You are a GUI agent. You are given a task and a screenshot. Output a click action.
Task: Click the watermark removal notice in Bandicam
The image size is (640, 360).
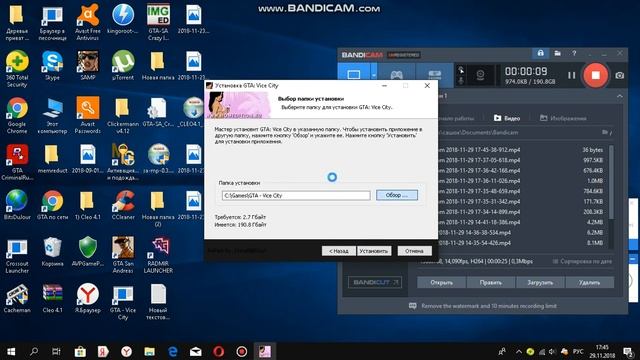pos(483,306)
